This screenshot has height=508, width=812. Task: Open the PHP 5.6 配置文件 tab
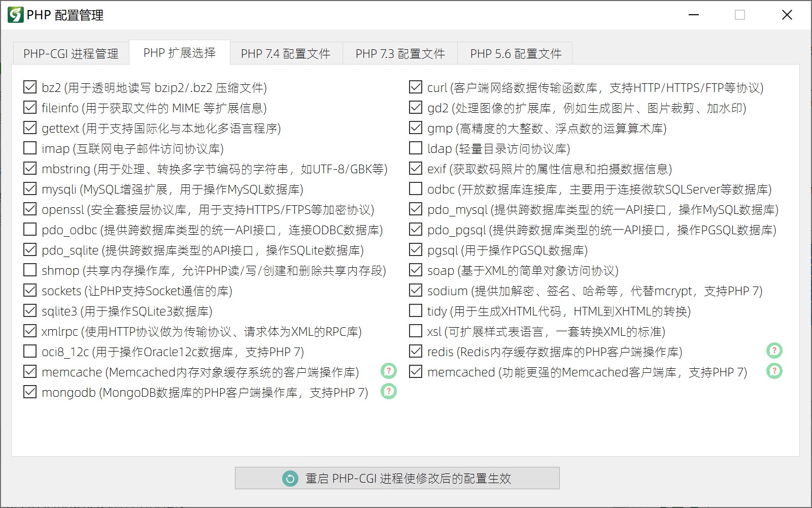coord(516,54)
